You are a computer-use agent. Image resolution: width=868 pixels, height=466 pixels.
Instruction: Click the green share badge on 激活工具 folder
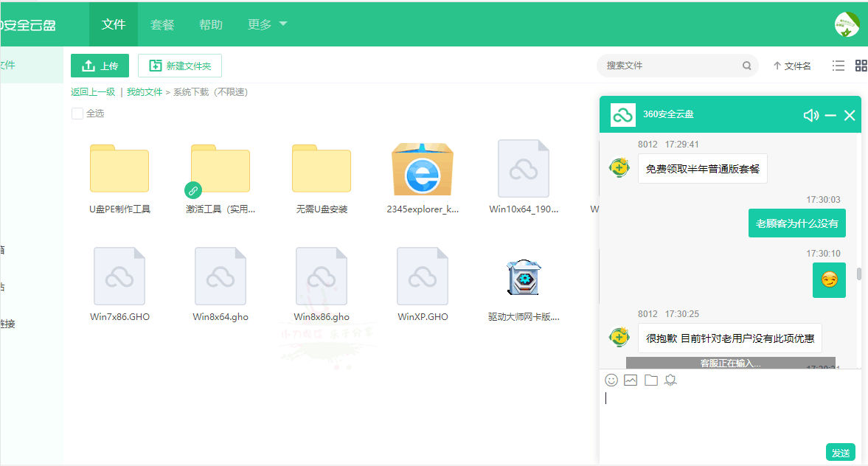click(x=193, y=189)
